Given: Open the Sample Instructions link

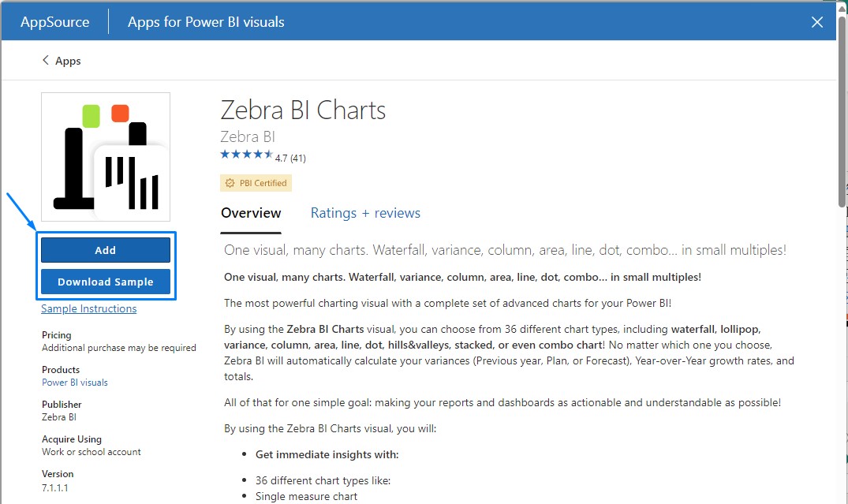Looking at the screenshot, I should tap(88, 308).
